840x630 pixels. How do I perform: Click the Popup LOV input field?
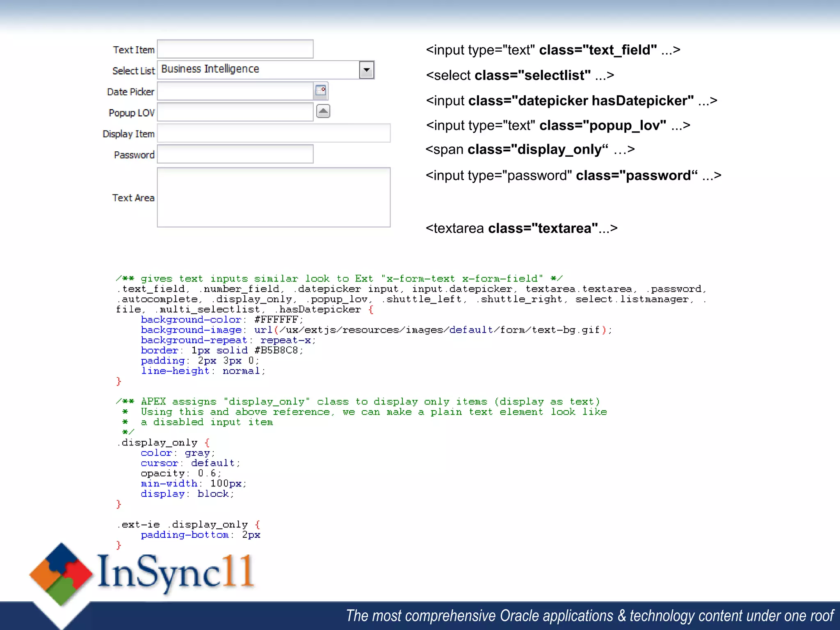coord(235,112)
